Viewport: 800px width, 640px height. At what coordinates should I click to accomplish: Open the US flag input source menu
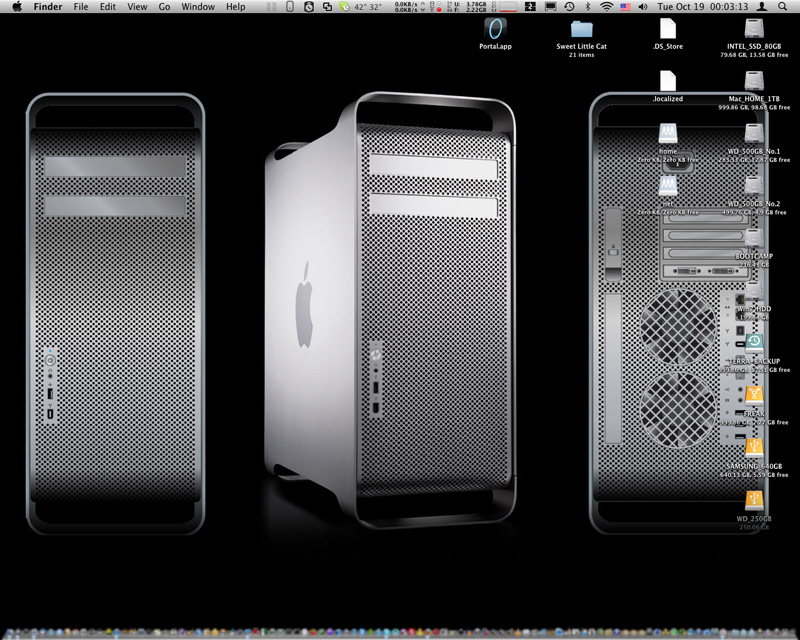click(x=625, y=7)
